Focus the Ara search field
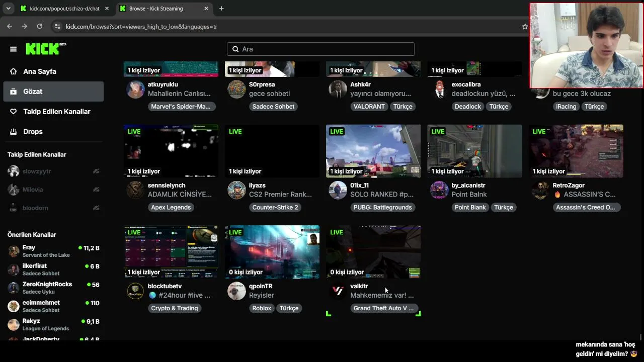This screenshot has width=644, height=362. pos(320,49)
